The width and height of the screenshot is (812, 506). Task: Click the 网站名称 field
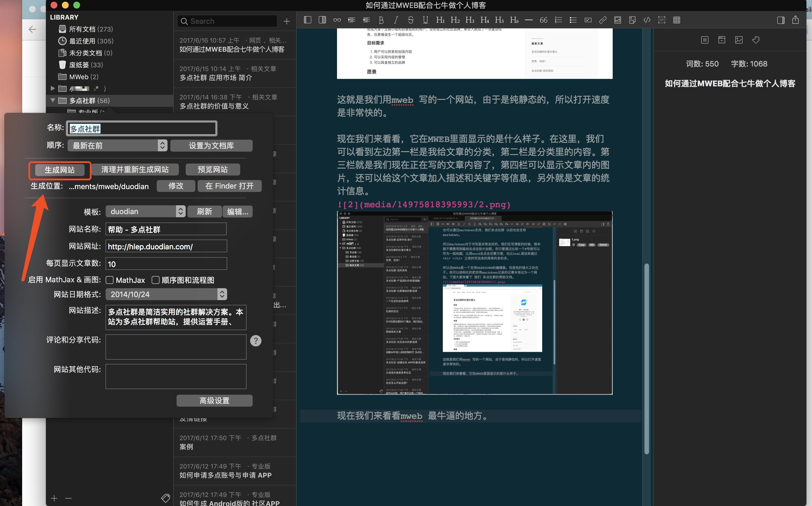[x=166, y=229]
